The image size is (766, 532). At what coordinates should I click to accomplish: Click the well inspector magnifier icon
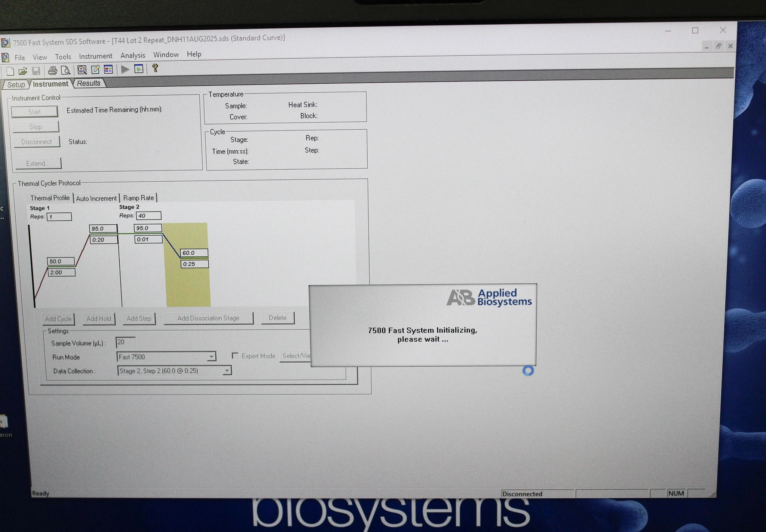coord(82,70)
